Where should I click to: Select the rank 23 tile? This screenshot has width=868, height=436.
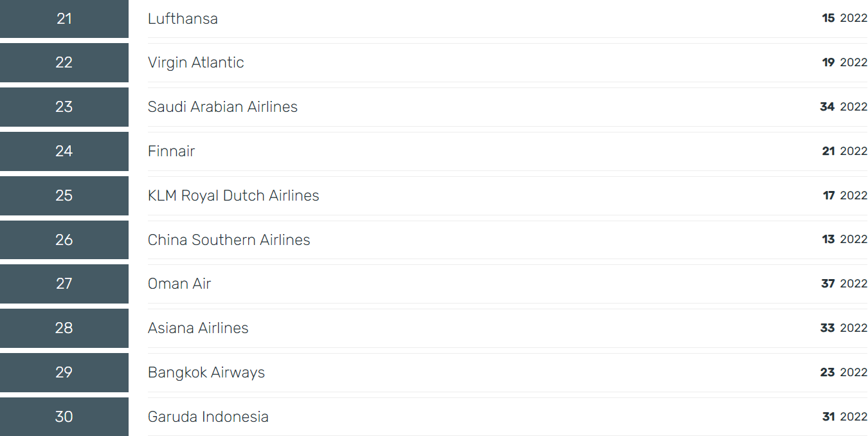click(64, 107)
